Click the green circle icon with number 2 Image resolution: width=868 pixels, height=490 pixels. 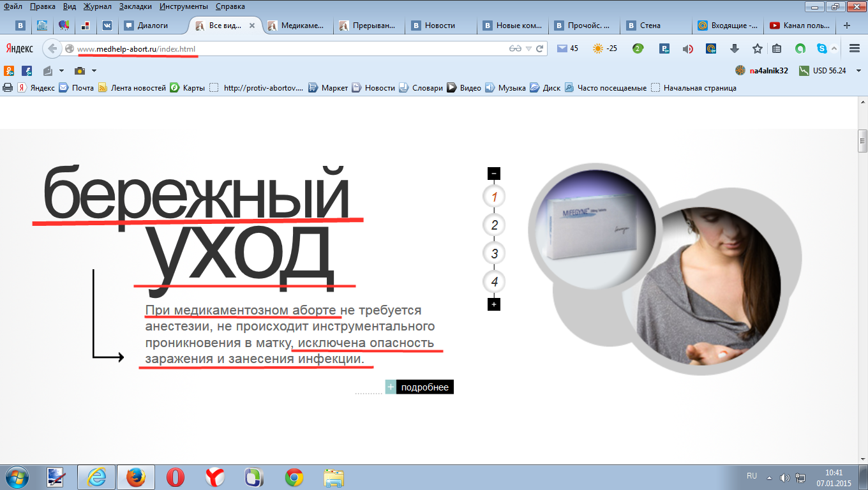(x=638, y=48)
